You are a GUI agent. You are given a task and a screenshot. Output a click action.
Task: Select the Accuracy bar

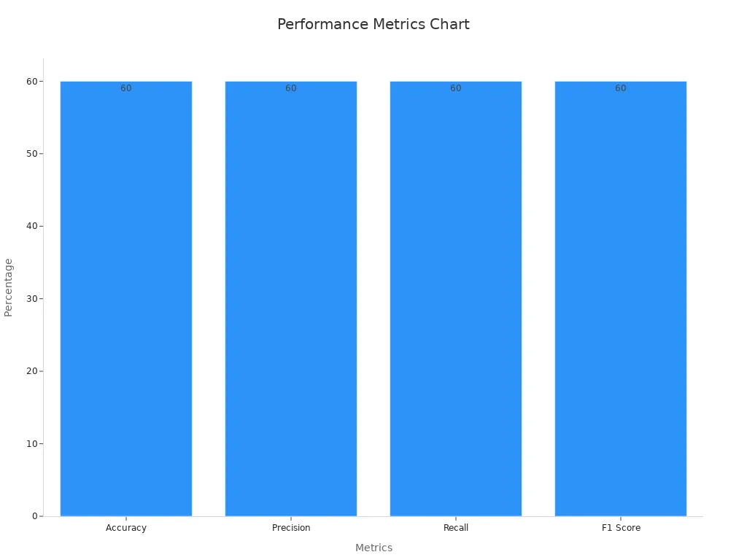(126, 299)
